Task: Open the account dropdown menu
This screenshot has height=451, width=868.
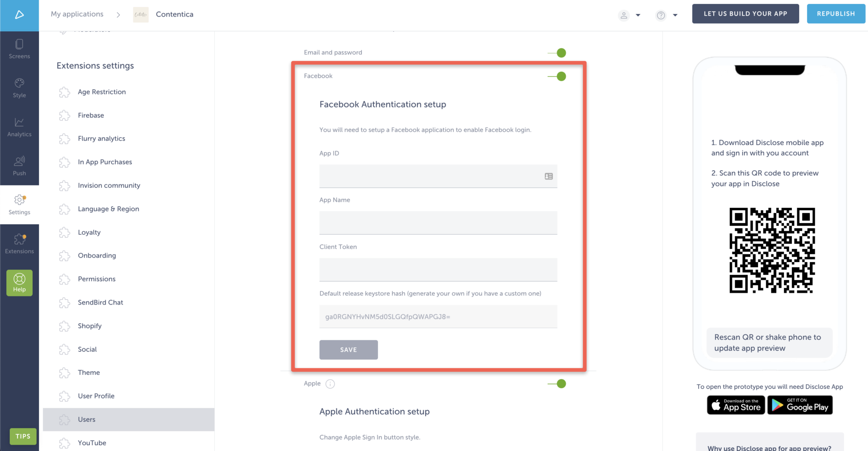Action: 638,15
